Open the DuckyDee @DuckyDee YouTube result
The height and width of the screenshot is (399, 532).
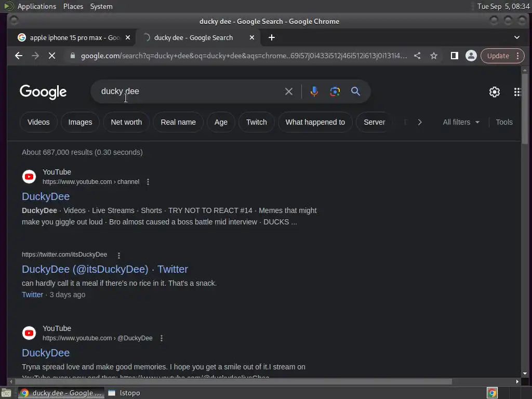tap(46, 353)
